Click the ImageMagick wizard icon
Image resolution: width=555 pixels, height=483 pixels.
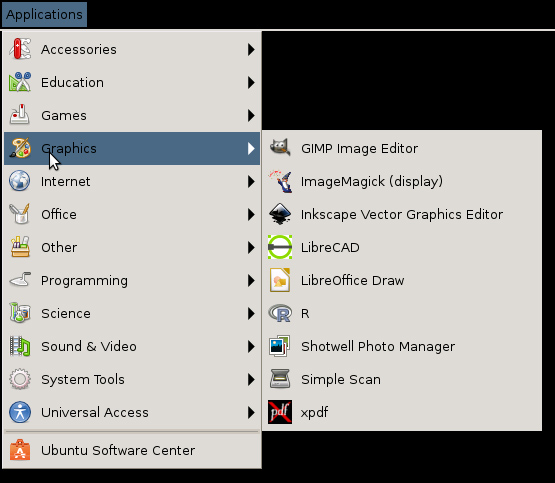point(280,181)
